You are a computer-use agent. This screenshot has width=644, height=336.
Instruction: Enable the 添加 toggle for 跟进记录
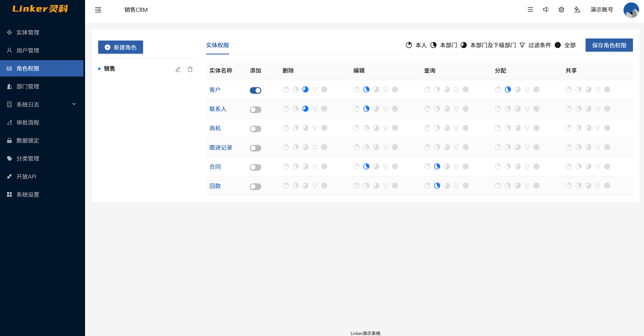(x=255, y=148)
